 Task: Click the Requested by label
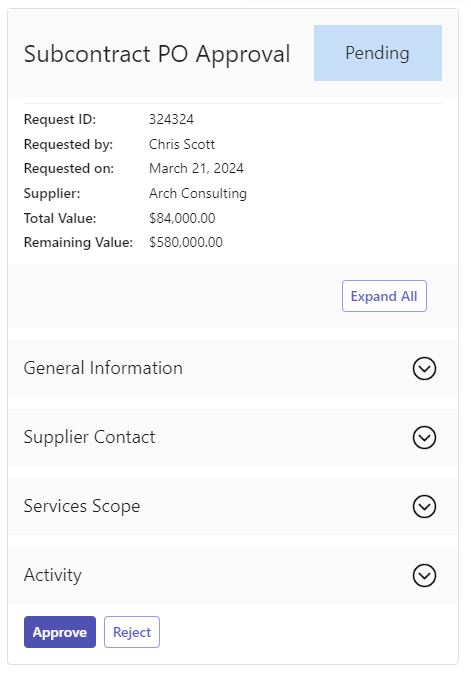[68, 144]
